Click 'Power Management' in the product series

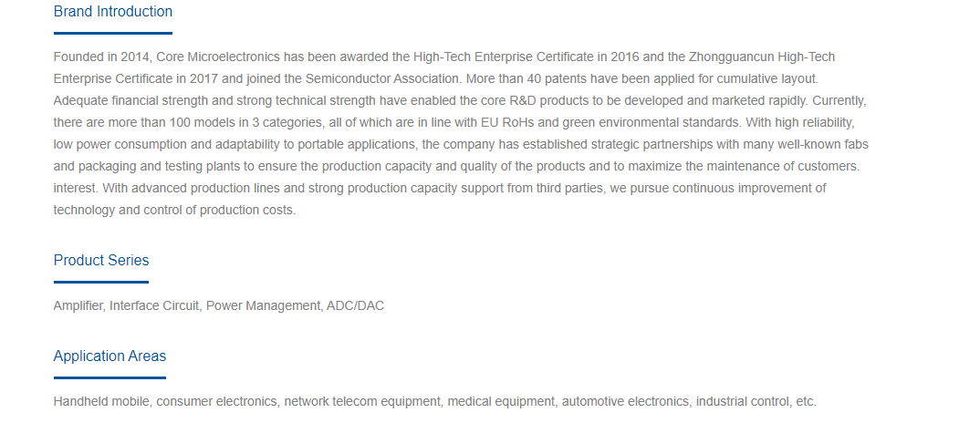[263, 306]
